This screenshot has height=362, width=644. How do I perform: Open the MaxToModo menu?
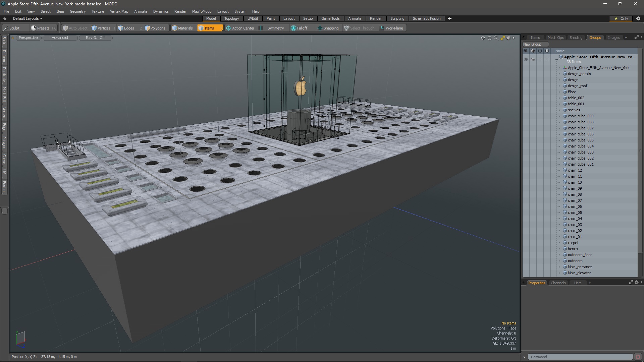click(x=202, y=11)
